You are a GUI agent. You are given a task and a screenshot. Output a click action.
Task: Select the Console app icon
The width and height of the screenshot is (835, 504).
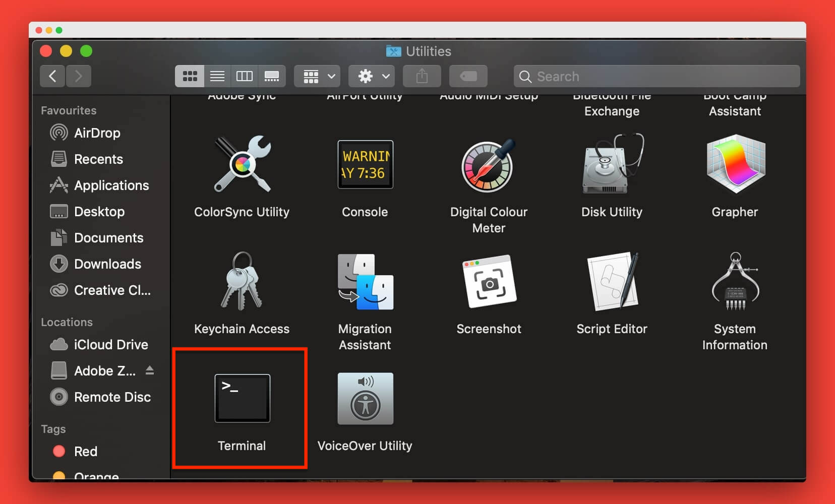click(x=365, y=164)
